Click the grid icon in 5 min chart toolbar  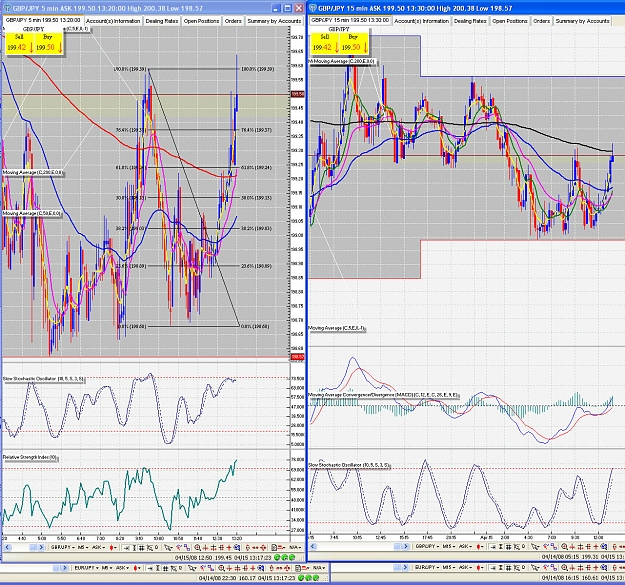[x=142, y=548]
